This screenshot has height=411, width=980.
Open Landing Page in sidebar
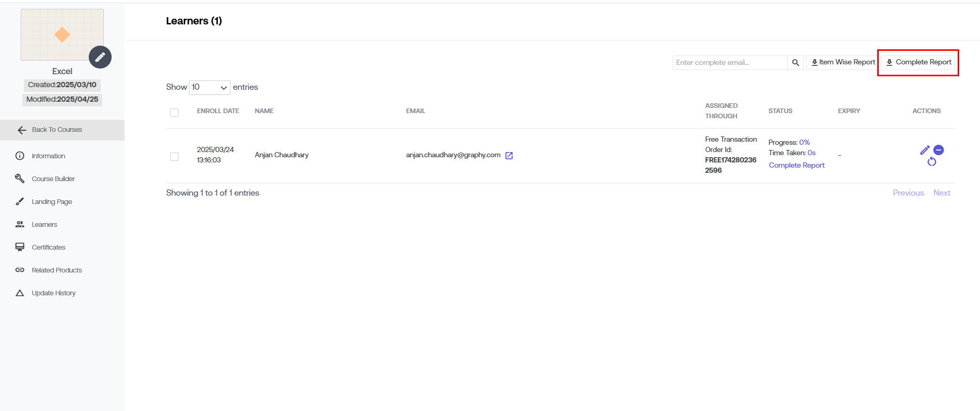52,202
